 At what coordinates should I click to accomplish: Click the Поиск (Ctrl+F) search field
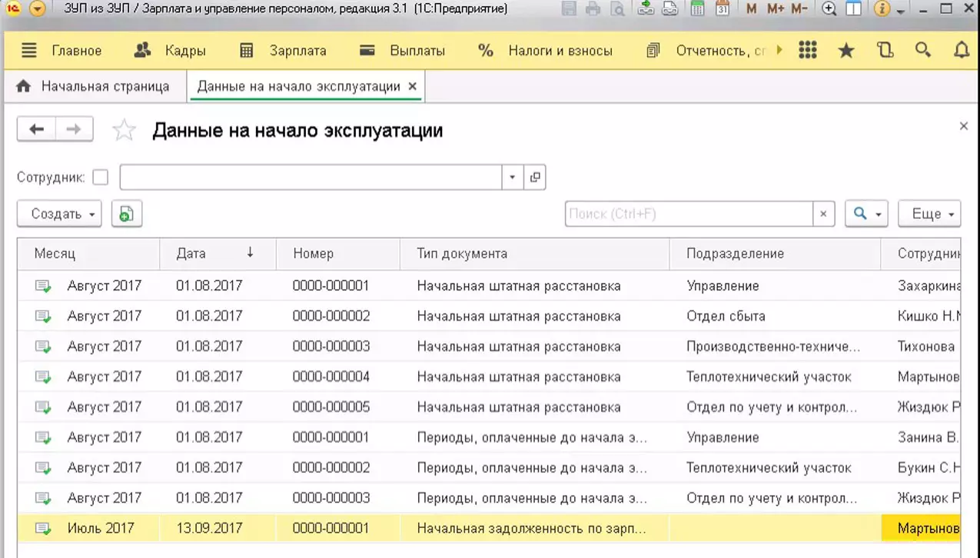(x=689, y=214)
